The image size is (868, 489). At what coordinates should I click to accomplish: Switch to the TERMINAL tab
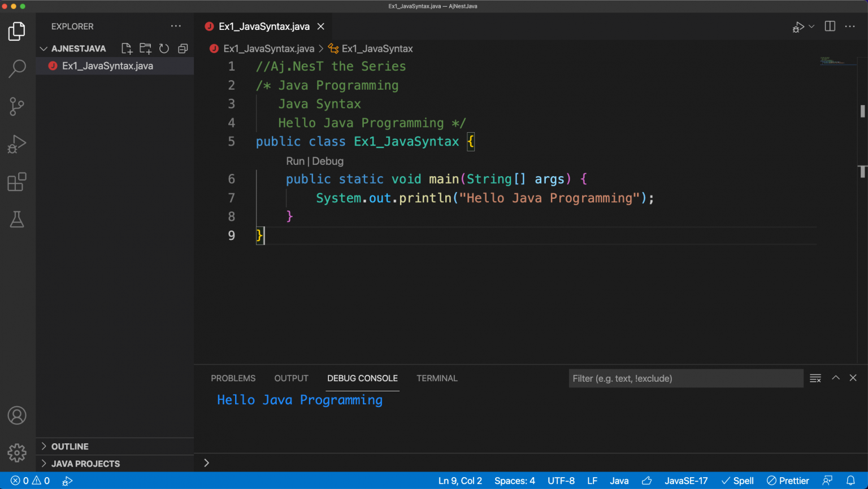click(x=437, y=378)
